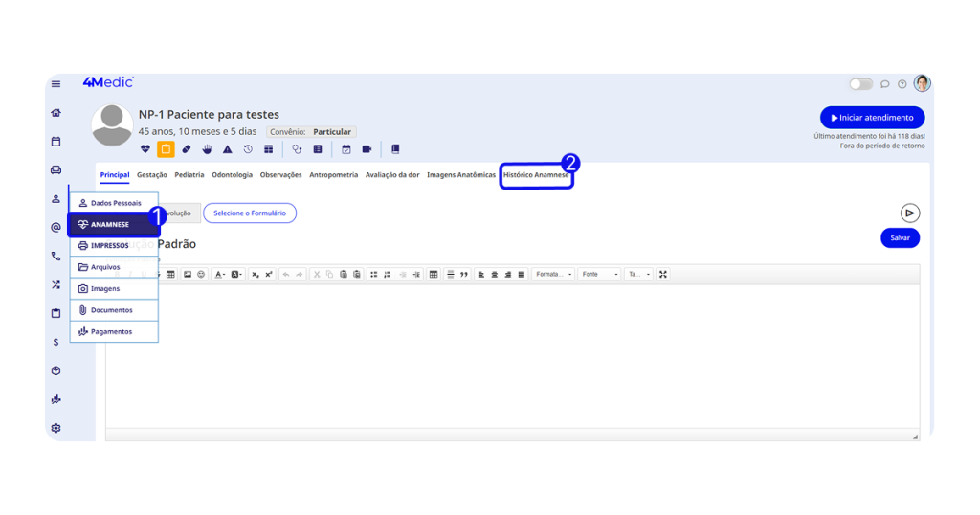Switch to the Histórico Anamnese tab
The height and width of the screenshot is (515, 980).
536,175
